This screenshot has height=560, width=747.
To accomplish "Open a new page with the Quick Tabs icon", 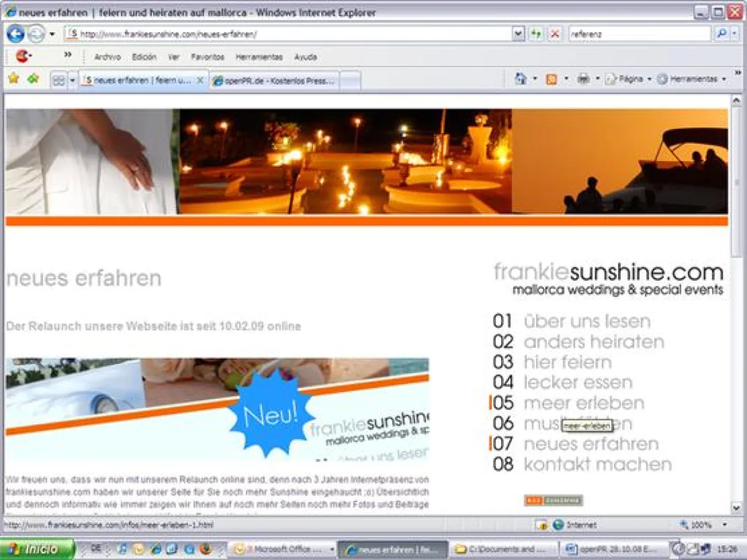I will tap(57, 79).
